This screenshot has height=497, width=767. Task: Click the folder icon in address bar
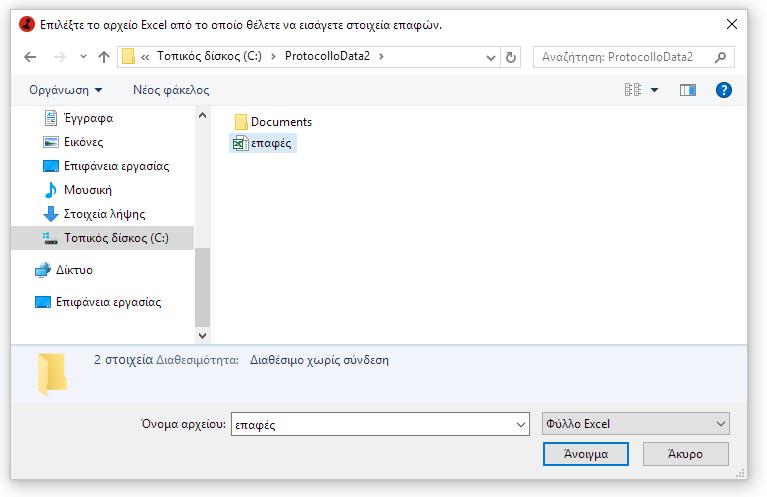click(129, 57)
